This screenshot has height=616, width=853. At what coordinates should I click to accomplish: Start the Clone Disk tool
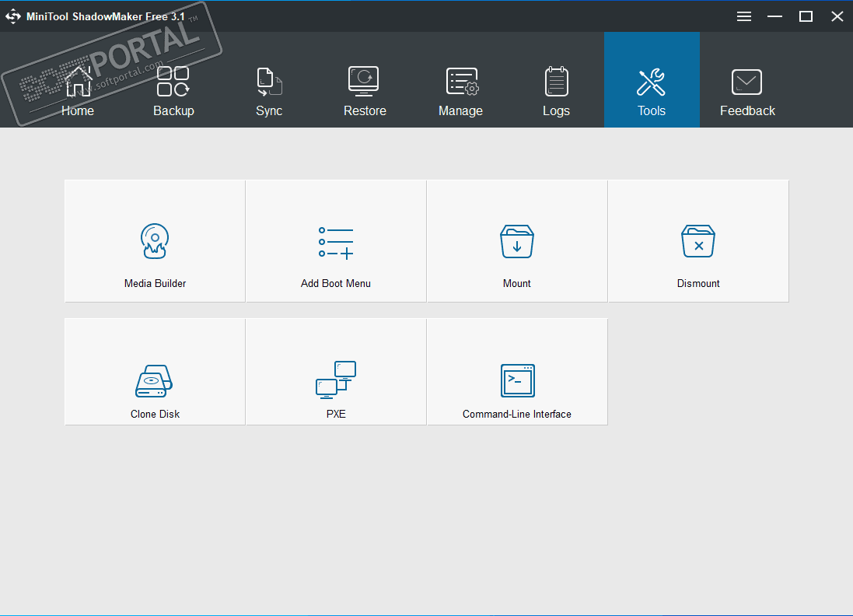155,372
